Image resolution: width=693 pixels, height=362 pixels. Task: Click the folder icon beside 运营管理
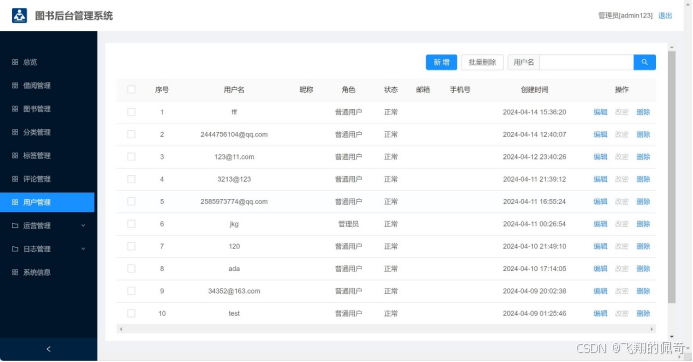(x=15, y=225)
